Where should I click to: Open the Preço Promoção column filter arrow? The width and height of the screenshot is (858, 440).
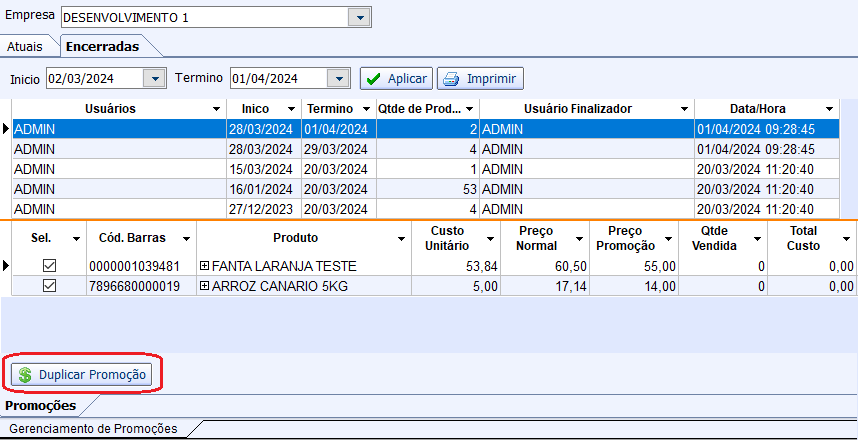[664, 239]
